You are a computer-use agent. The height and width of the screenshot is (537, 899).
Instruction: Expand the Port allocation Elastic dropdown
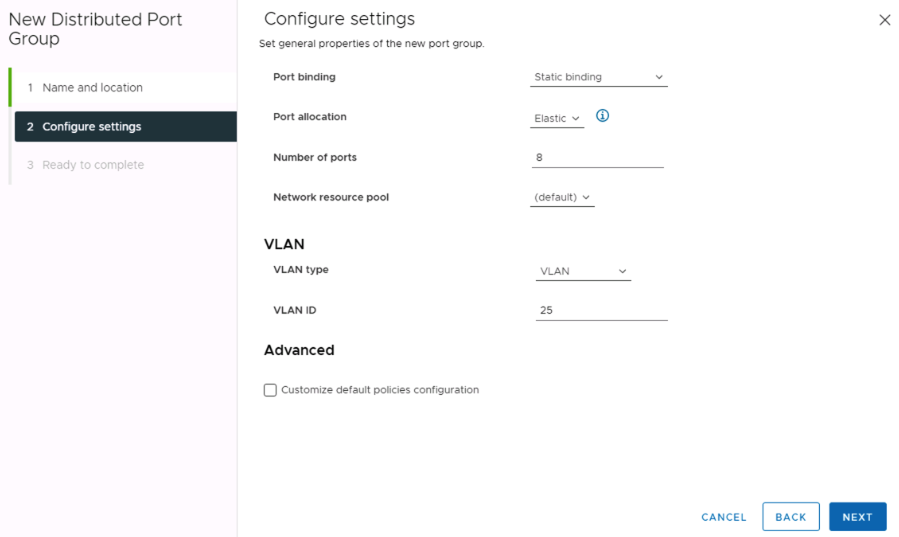click(x=557, y=118)
